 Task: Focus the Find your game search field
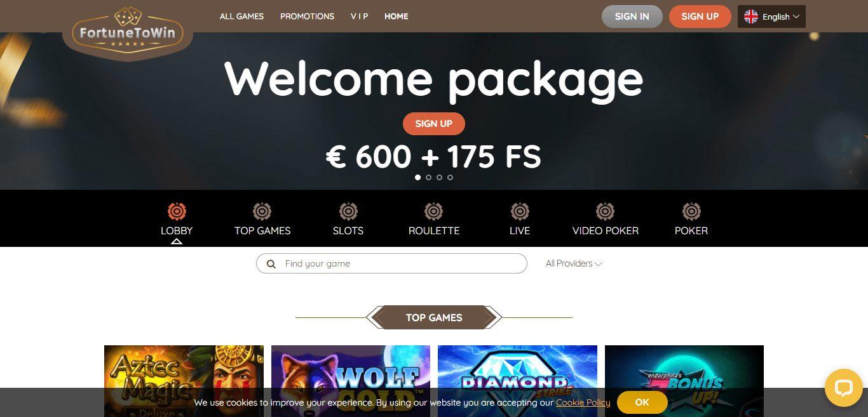tap(391, 263)
